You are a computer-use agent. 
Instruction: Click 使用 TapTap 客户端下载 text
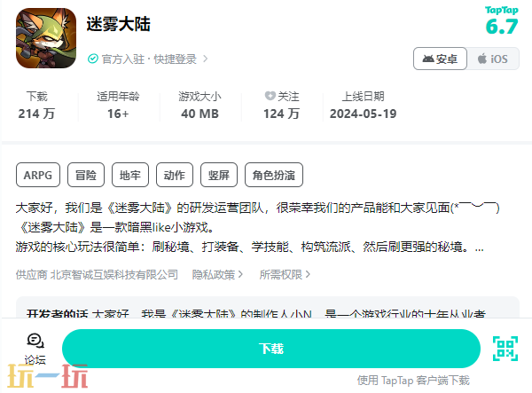tap(413, 381)
